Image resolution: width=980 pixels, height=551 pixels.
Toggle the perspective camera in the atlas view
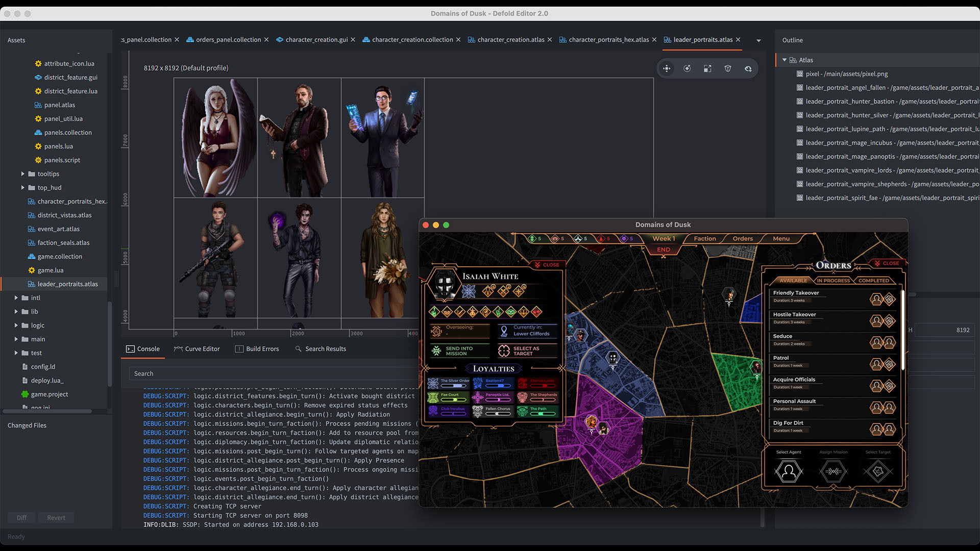728,68
